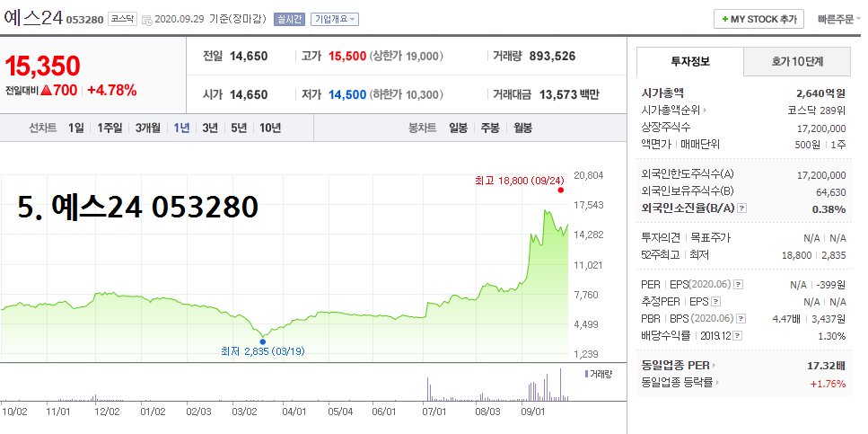Switch to the 투자정보 tab
868x434 pixels.
pos(689,61)
